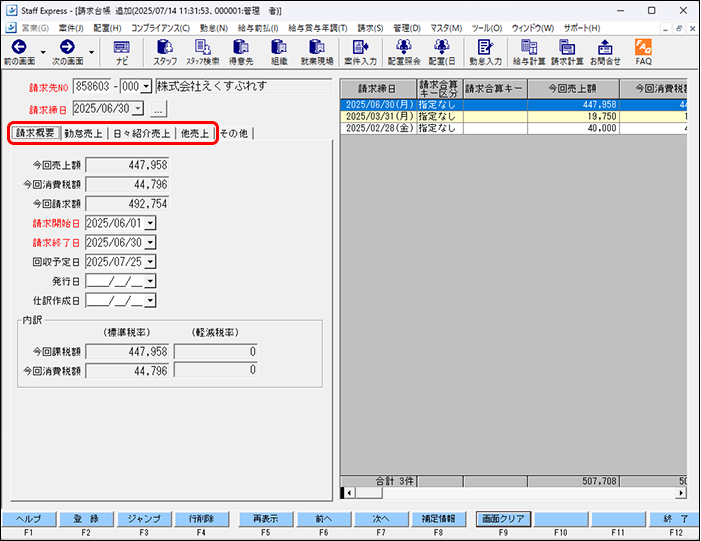701x541 pixels.
Task: Click the 終了 F12 button
Action: (676, 519)
